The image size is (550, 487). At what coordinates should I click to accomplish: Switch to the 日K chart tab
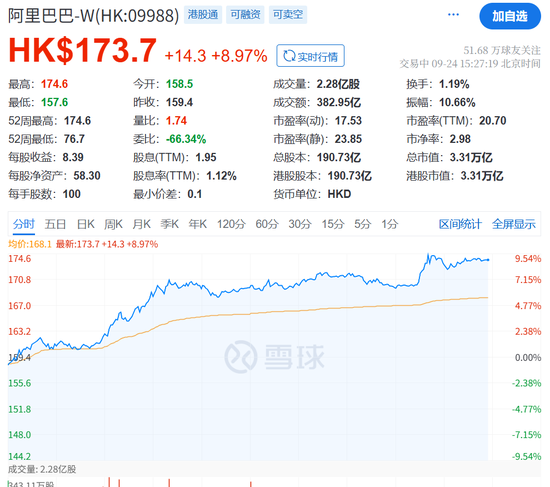(86, 224)
